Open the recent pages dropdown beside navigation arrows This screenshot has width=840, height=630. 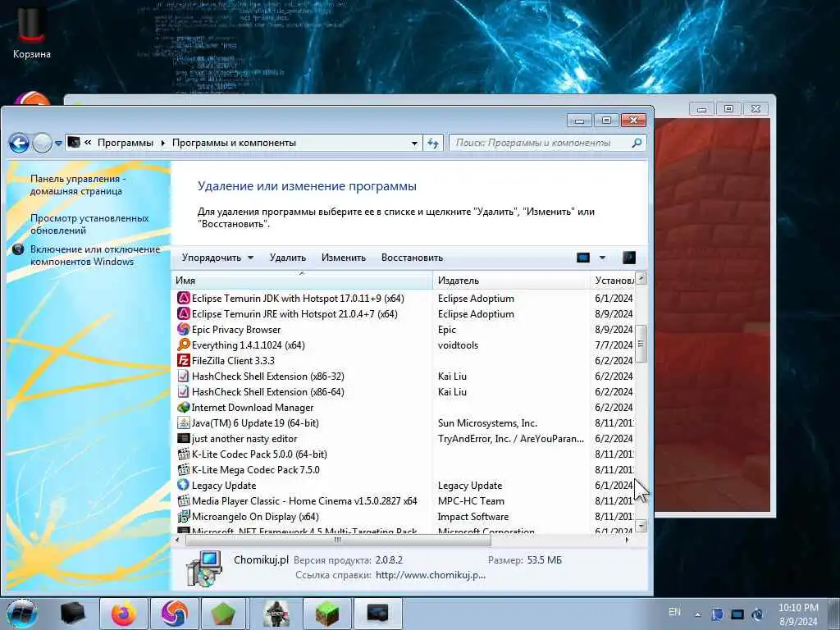click(58, 143)
